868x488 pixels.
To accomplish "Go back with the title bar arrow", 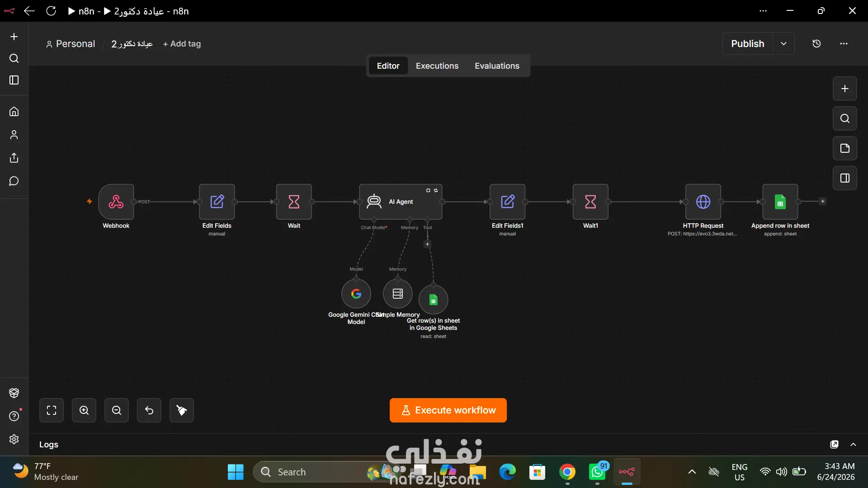I will pos(29,11).
